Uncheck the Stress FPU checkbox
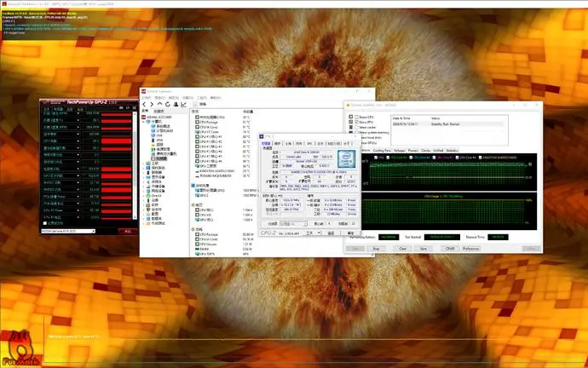 [x=356, y=122]
